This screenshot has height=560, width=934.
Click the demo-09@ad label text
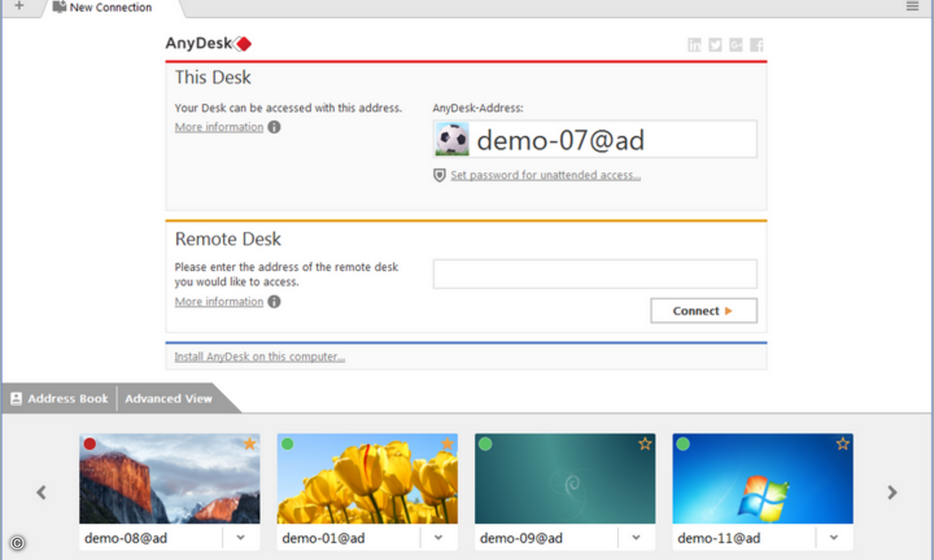pyautogui.click(x=521, y=537)
